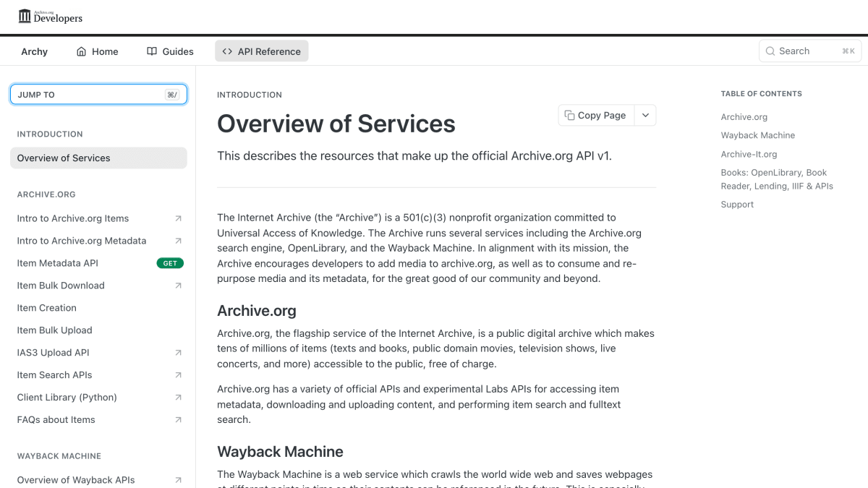Click the ARCHIVE.ORG sidebar section label
This screenshot has height=488, width=868.
tap(46, 194)
